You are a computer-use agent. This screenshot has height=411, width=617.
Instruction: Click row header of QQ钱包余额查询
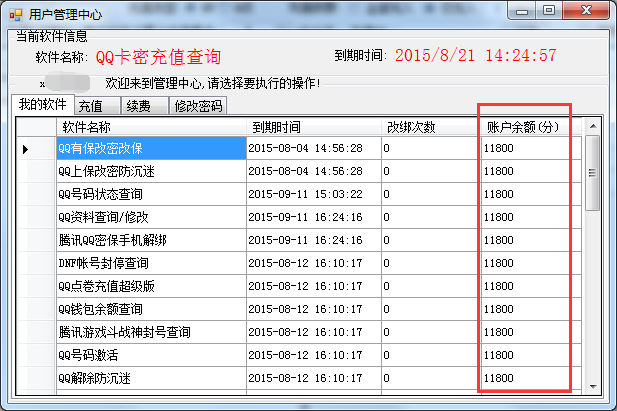pos(36,309)
